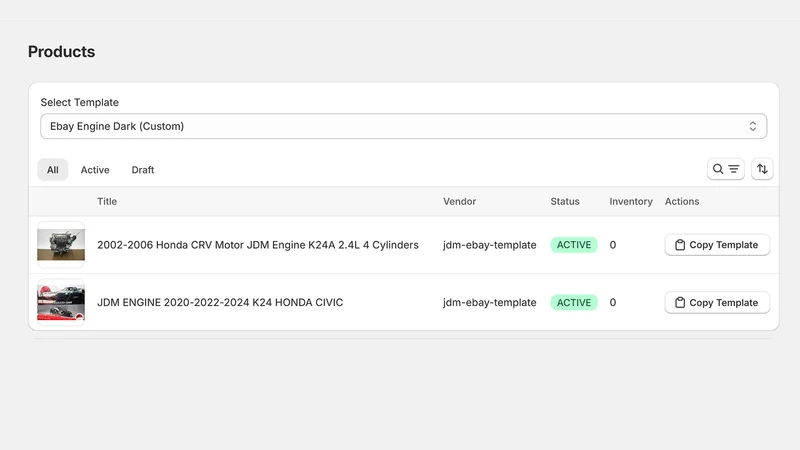Click the Vendor column header
The image size is (800, 450).
459,202
